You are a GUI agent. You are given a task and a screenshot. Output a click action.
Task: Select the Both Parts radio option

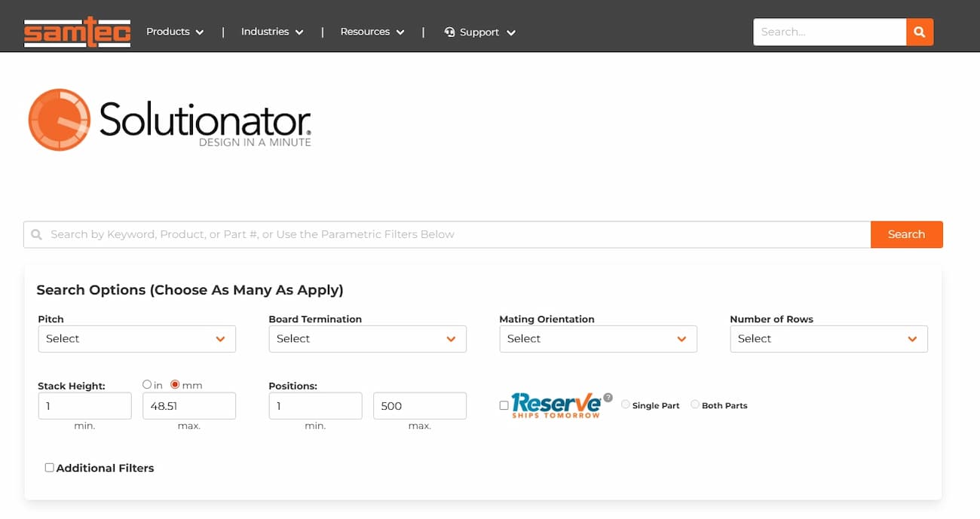tap(695, 405)
